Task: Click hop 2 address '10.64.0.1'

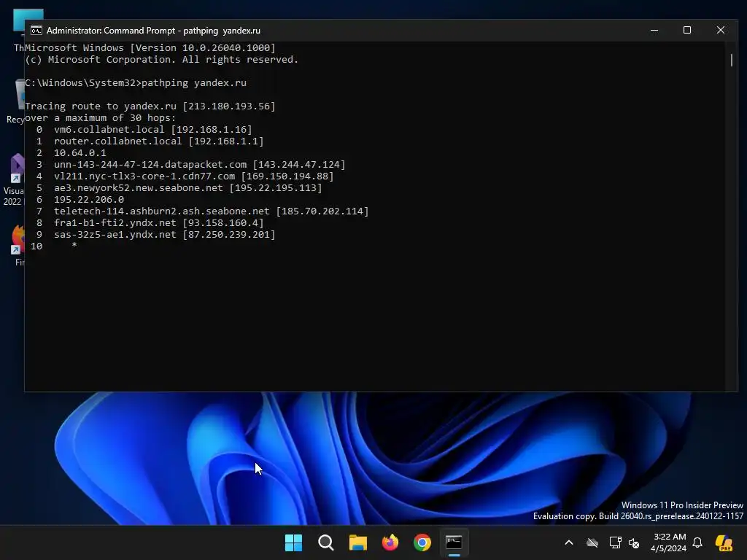Action: coord(80,153)
